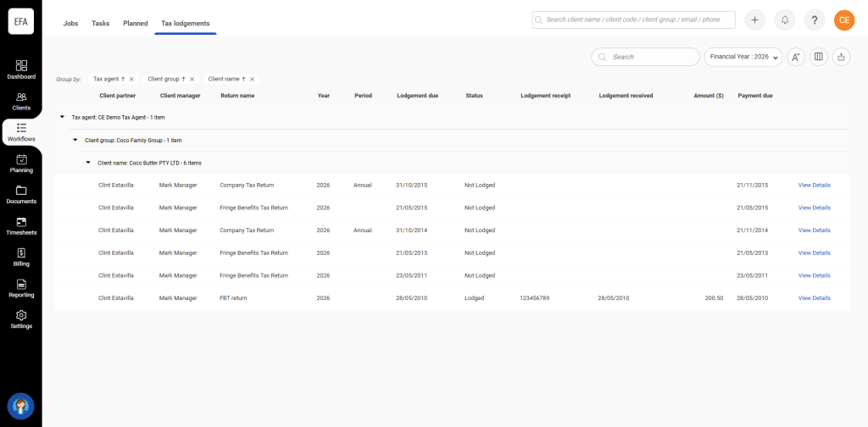Sort by the Lodgement received column header
This screenshot has height=427, width=868.
[626, 96]
